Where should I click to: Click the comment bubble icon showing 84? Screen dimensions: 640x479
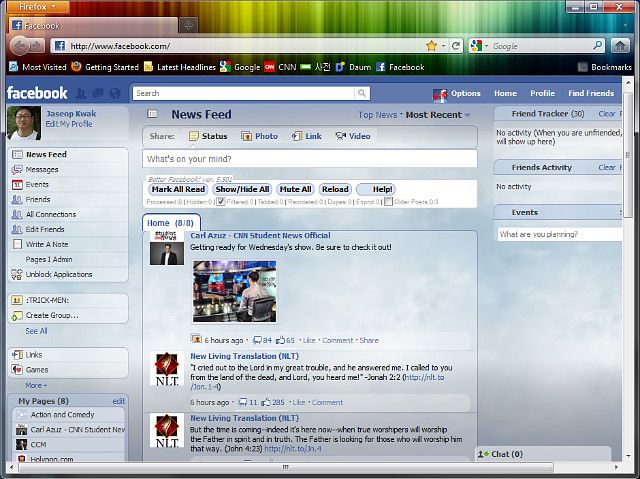pos(257,340)
